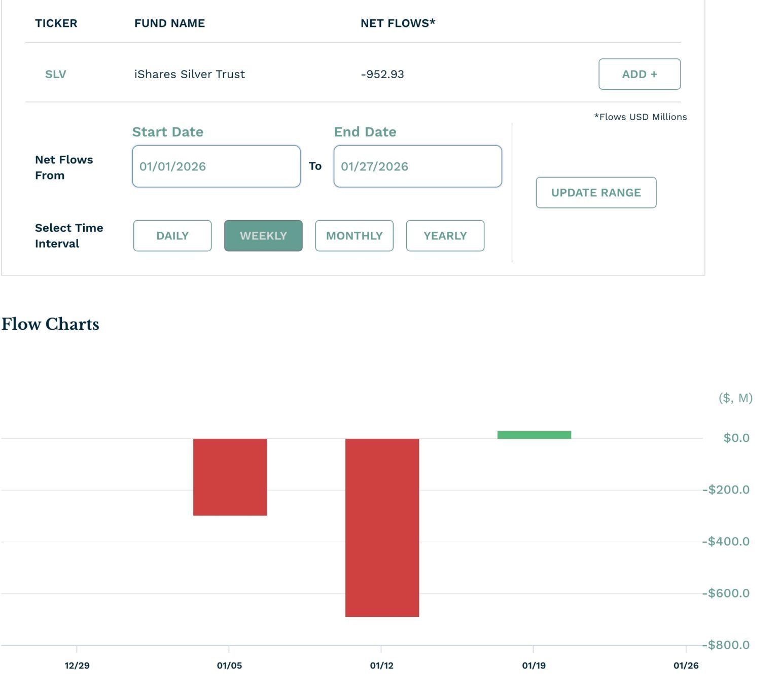Viewport: 779px width, 700px height.
Task: Select the DAILY time interval
Action: pyautogui.click(x=172, y=235)
